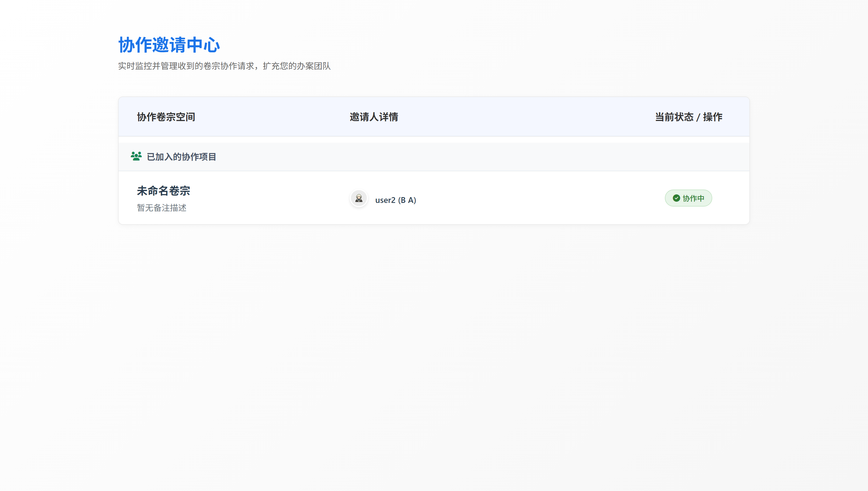Click the table header row background

coord(434,117)
